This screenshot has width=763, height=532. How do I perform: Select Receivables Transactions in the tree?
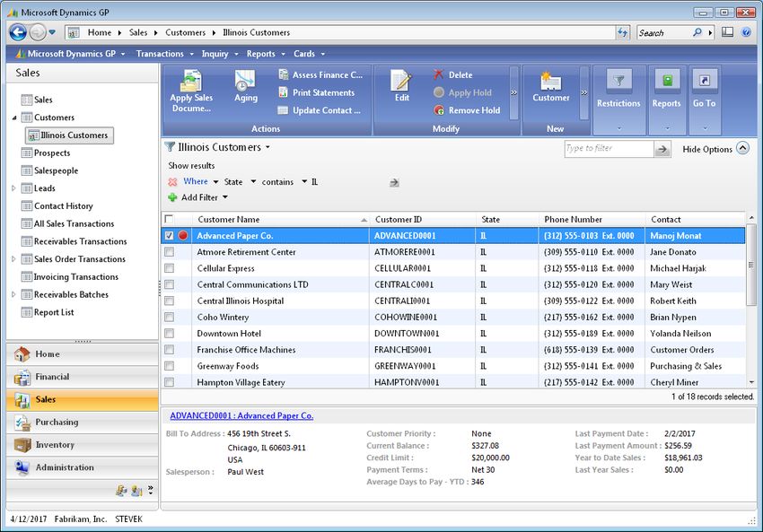tap(80, 241)
